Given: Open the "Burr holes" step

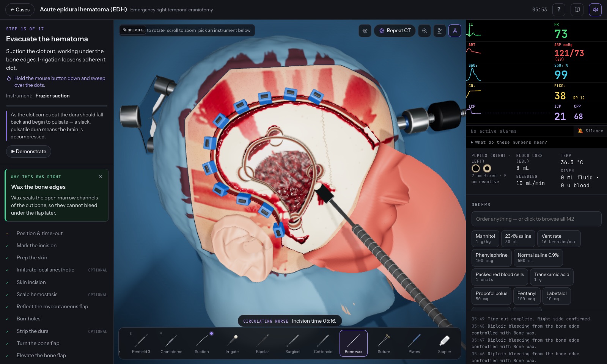Looking at the screenshot, I should click(x=57, y=318).
